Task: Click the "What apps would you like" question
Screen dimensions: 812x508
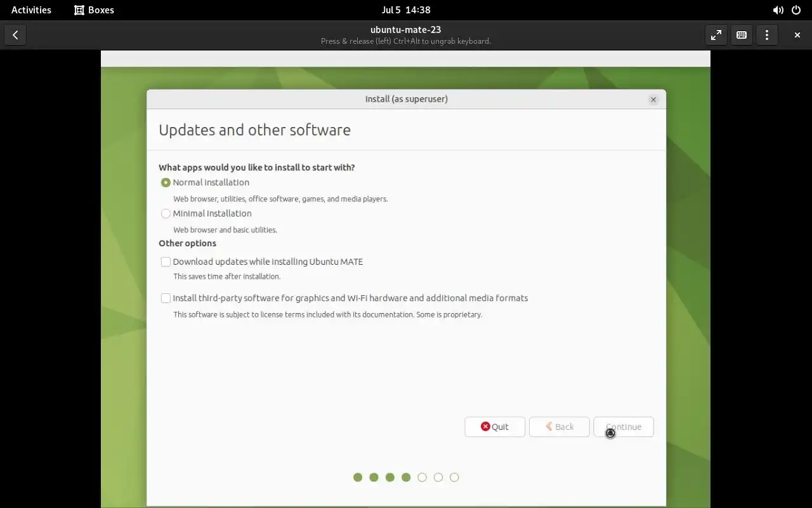Action: click(x=257, y=168)
